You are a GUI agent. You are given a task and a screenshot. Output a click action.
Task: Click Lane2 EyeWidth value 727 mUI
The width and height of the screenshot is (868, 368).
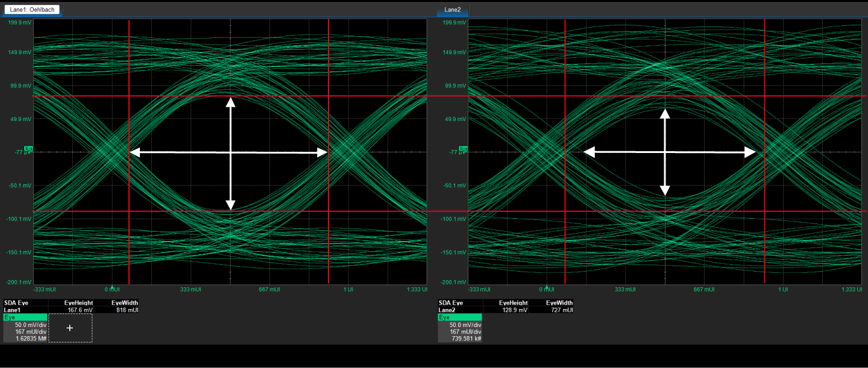click(561, 310)
